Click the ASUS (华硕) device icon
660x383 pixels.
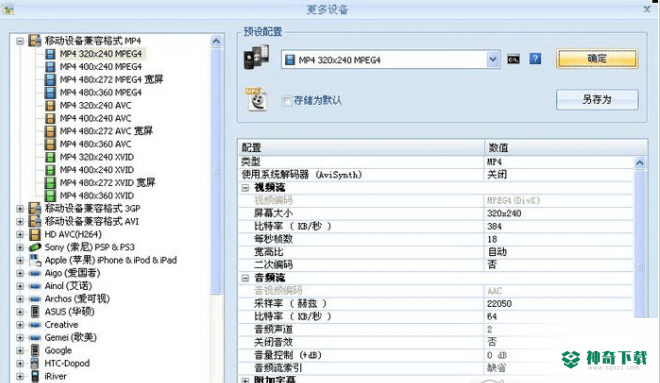point(35,312)
